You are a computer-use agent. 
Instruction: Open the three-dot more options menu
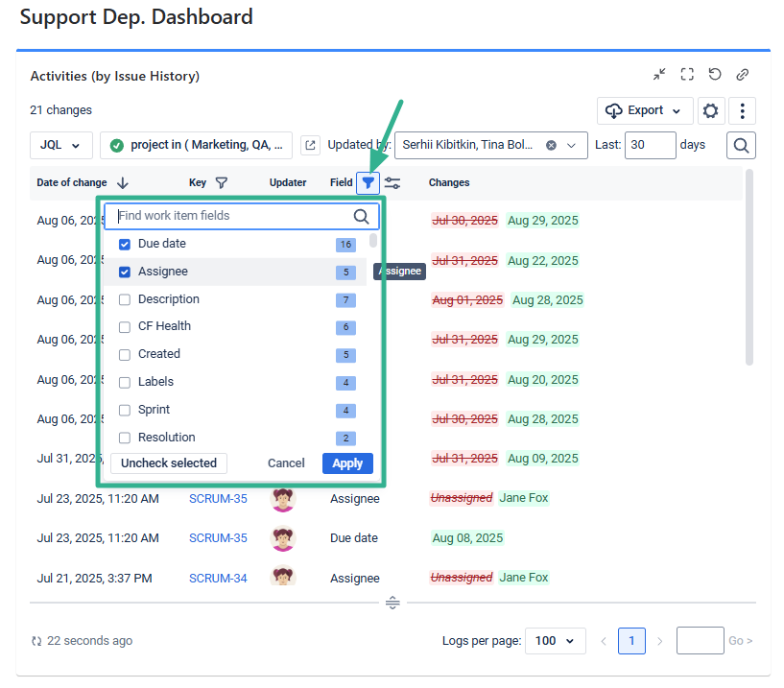(x=743, y=111)
